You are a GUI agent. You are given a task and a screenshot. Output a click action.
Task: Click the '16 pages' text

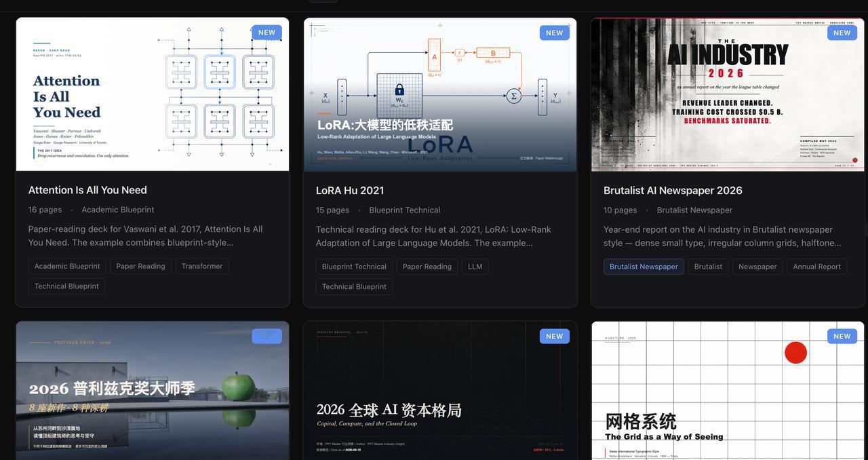[45, 210]
